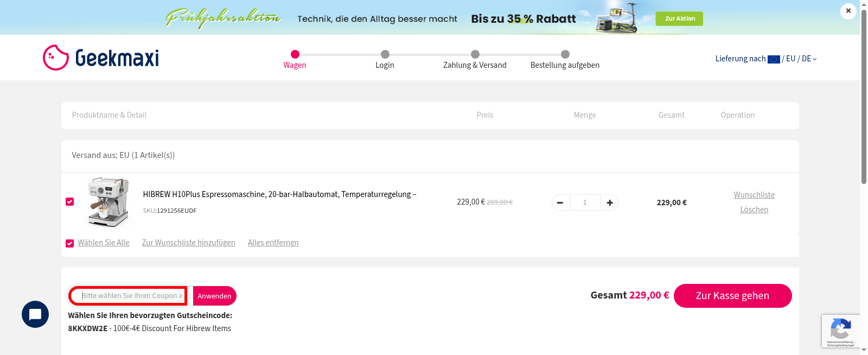Click the Bis zu 35 % Rabatt banner text

point(524,19)
